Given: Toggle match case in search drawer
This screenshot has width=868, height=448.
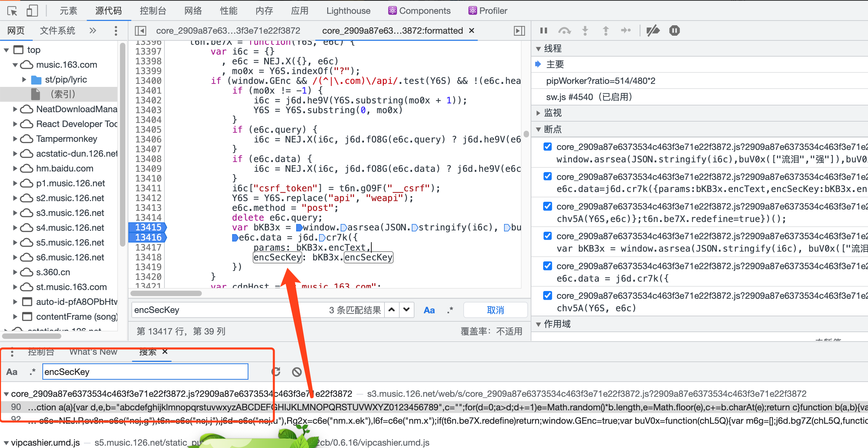Looking at the screenshot, I should click(x=12, y=372).
